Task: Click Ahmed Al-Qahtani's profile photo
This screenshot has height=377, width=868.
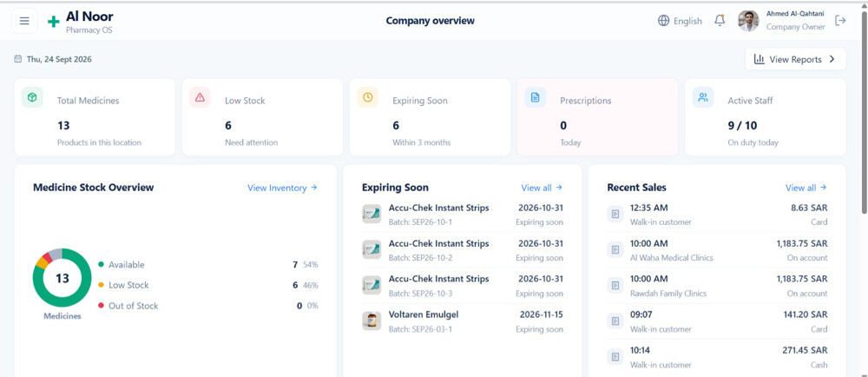Action: [x=748, y=21]
